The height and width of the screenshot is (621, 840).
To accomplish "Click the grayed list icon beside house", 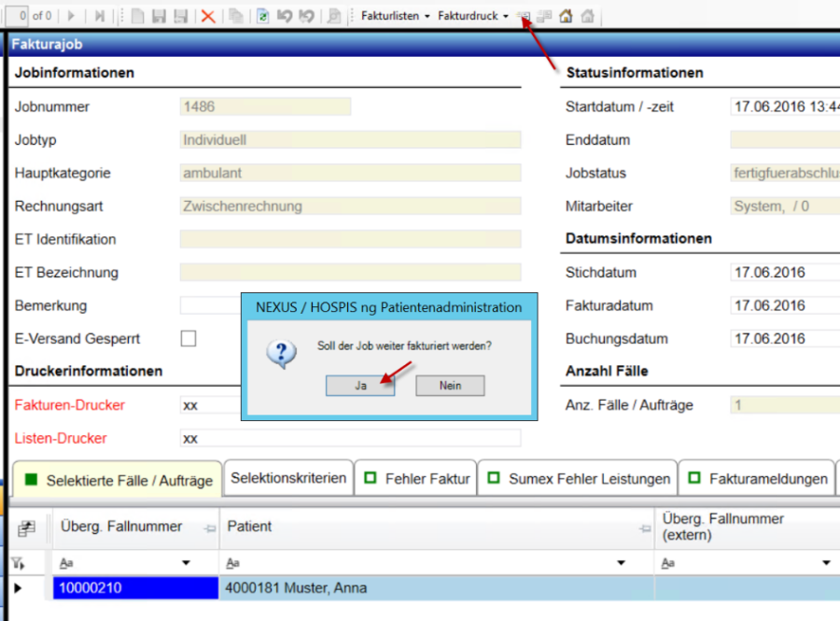I will point(544,16).
